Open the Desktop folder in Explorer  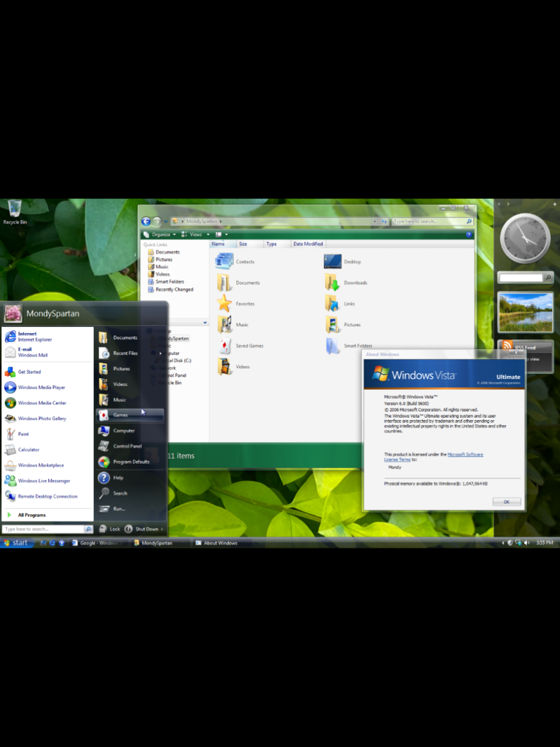coord(343,262)
